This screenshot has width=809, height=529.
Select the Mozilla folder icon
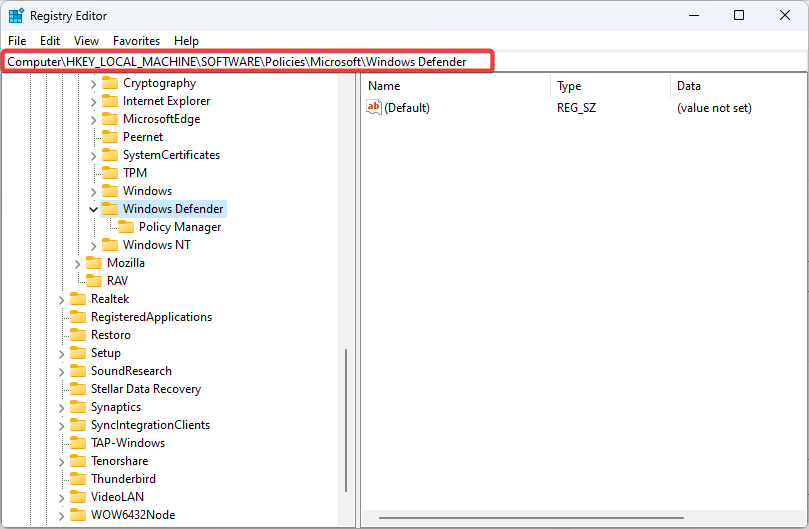coord(94,263)
